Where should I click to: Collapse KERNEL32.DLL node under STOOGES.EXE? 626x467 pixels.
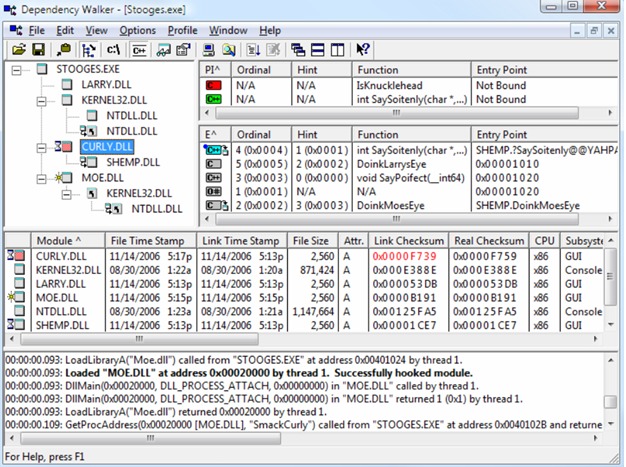[x=41, y=101]
